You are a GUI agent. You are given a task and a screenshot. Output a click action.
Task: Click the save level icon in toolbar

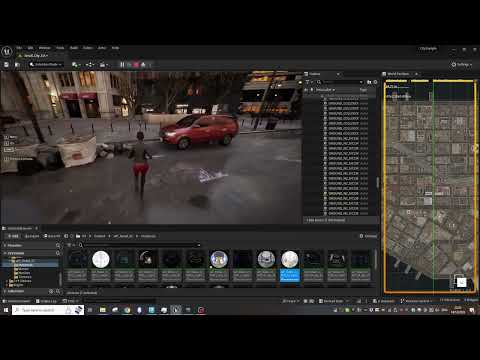6,65
